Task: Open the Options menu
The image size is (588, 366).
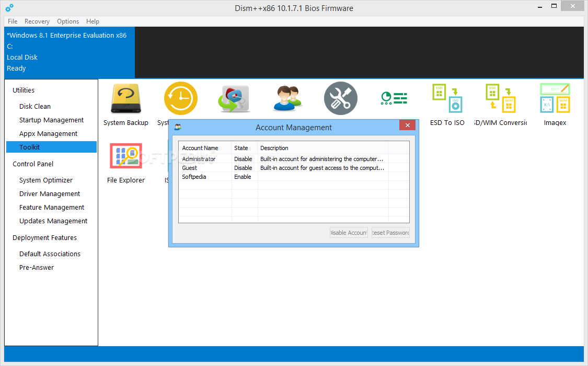Action: point(68,21)
